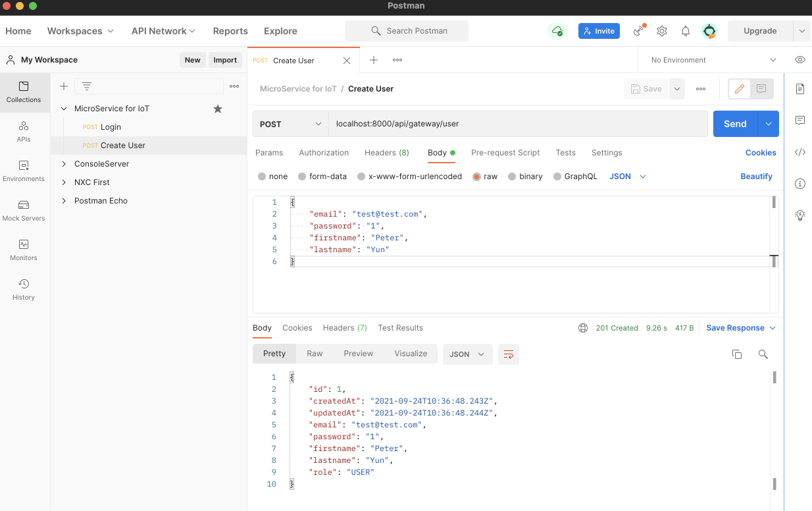Open the POST method dropdown
The image size is (812, 511).
pos(290,124)
